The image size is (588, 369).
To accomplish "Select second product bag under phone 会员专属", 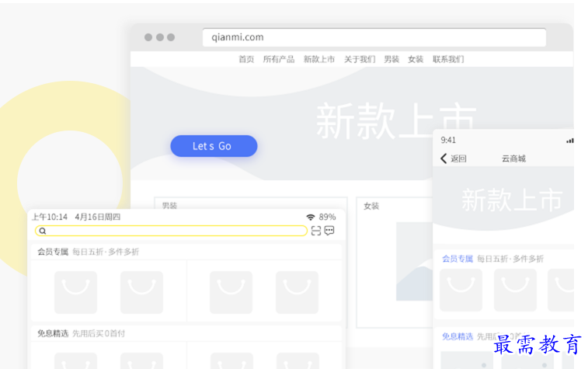I will point(515,290).
